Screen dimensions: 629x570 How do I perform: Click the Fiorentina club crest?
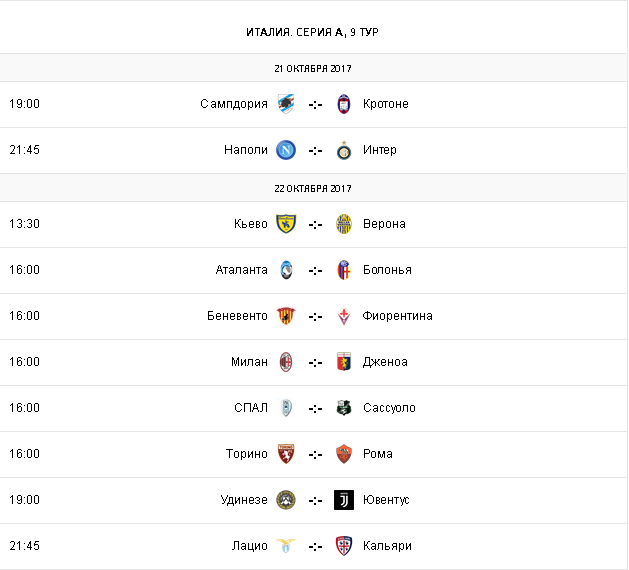tap(344, 316)
